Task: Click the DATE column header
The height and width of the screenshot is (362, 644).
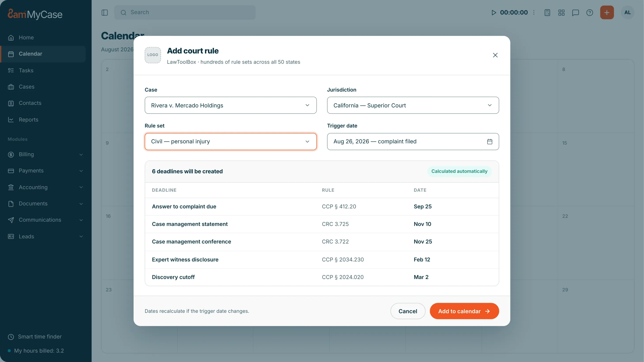Action: (x=420, y=190)
